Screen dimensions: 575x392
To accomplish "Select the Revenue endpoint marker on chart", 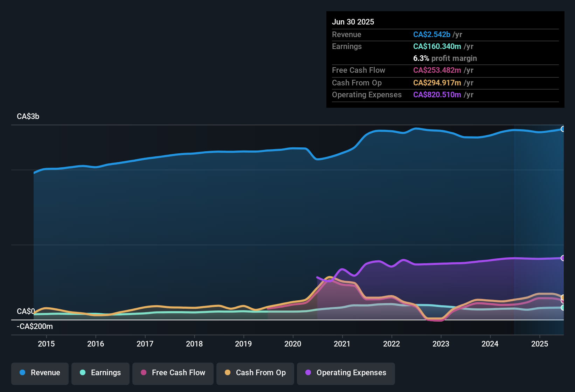I will pos(563,129).
